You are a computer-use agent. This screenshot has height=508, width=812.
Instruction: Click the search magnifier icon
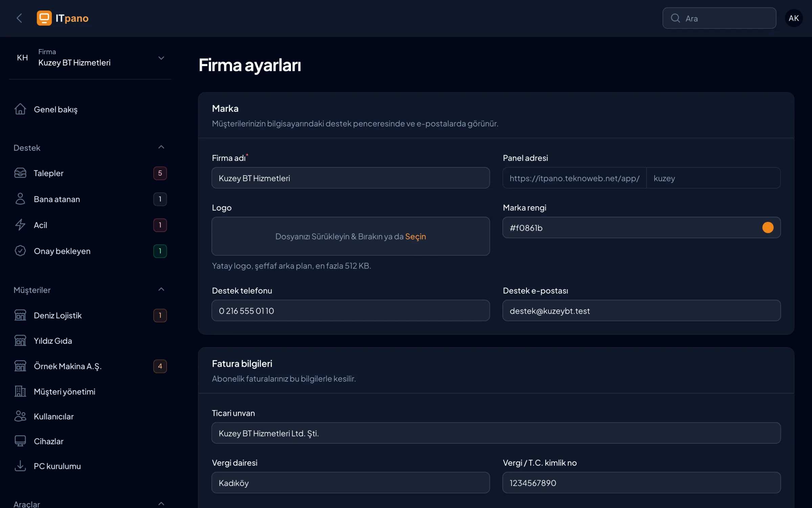pyautogui.click(x=675, y=18)
